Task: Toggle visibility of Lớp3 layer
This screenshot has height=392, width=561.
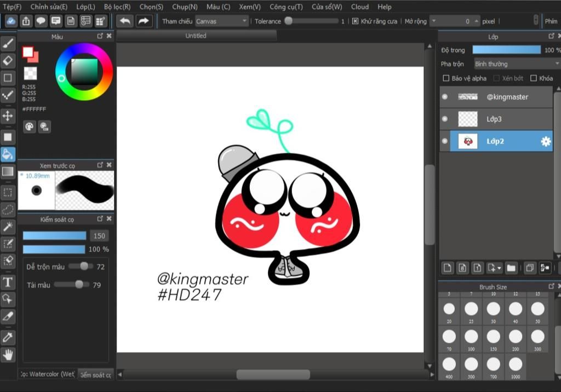Action: pyautogui.click(x=445, y=119)
